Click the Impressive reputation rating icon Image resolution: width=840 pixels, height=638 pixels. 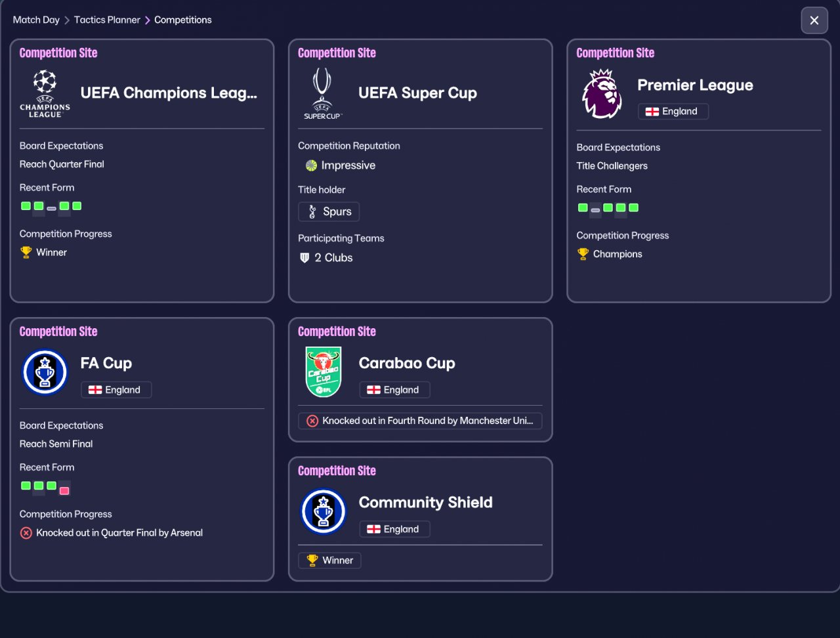(311, 165)
